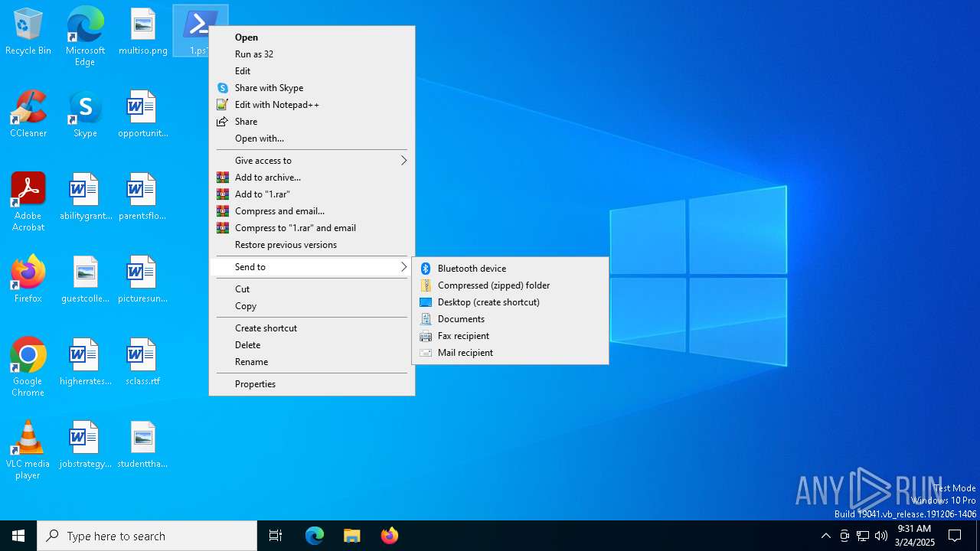Choose Delete in the context menu
980x551 pixels.
click(x=312, y=345)
